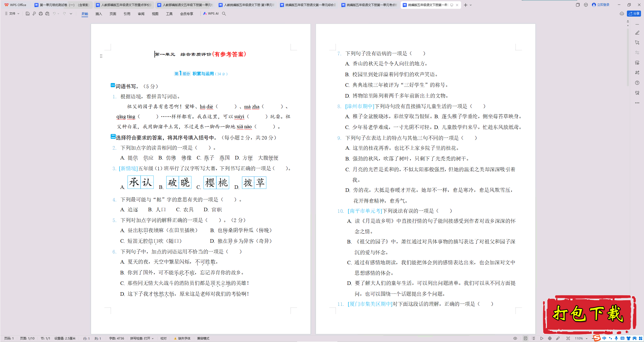Expand quick access toolbar customize arrow
644x342 pixels.
71,14
